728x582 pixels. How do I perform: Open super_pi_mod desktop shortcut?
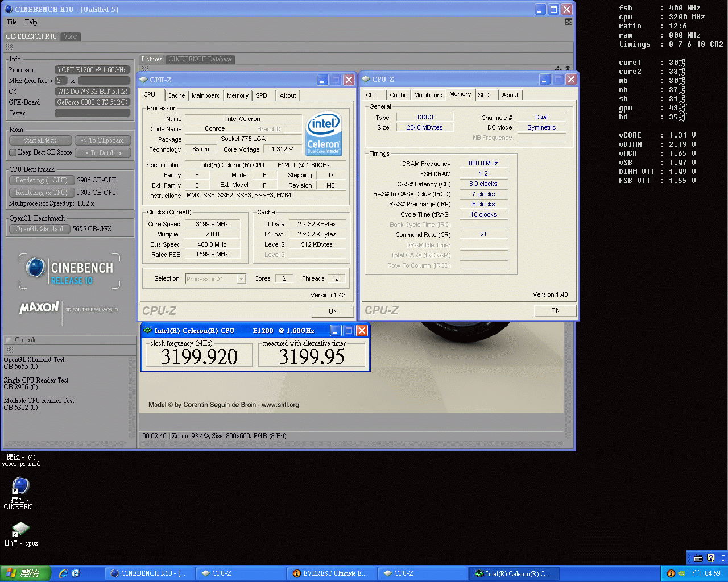pos(20,460)
